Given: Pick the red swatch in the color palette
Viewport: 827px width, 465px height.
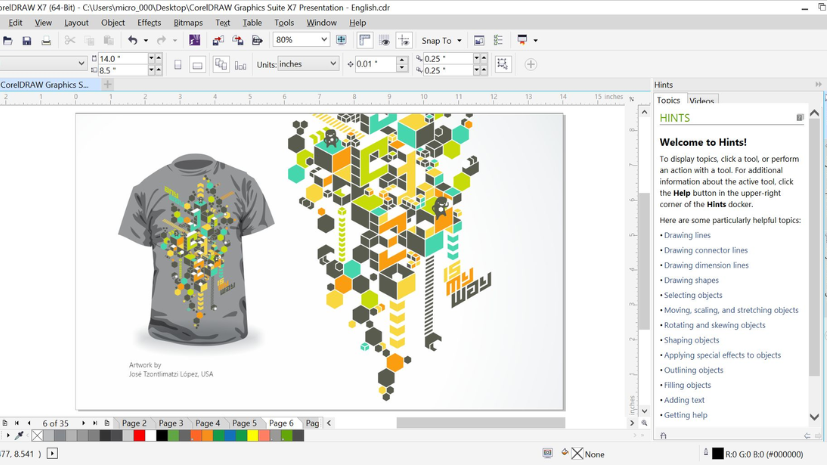Looking at the screenshot, I should coord(139,436).
